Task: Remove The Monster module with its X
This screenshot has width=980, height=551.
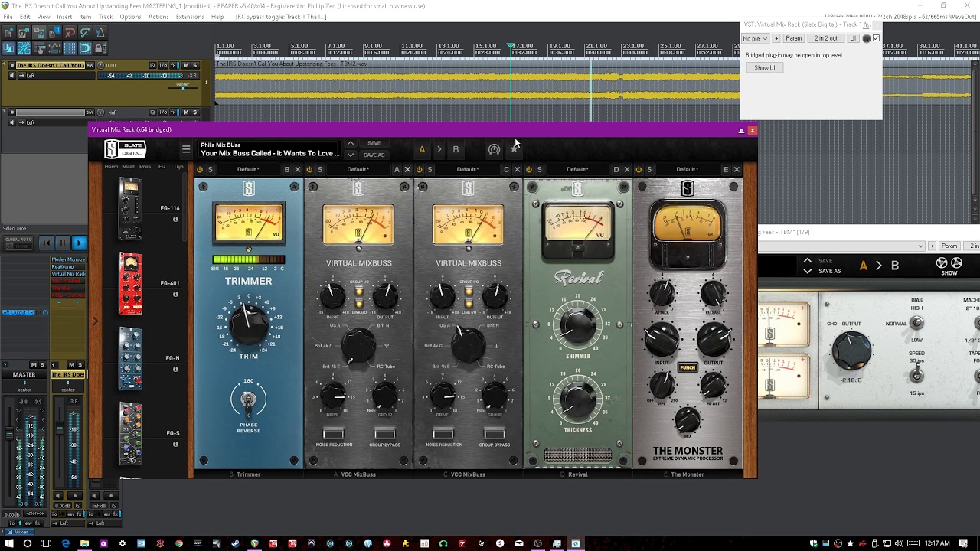Action: [737, 170]
